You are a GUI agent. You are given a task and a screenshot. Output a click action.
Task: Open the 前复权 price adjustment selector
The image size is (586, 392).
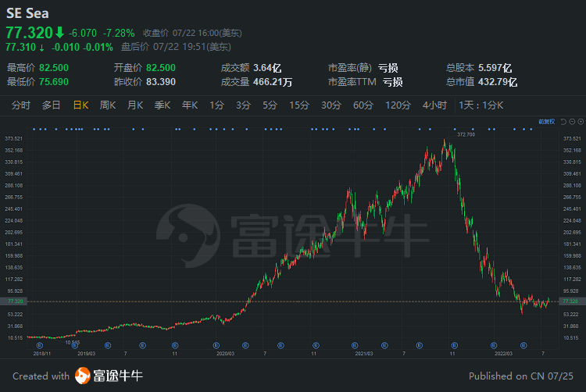[546, 122]
